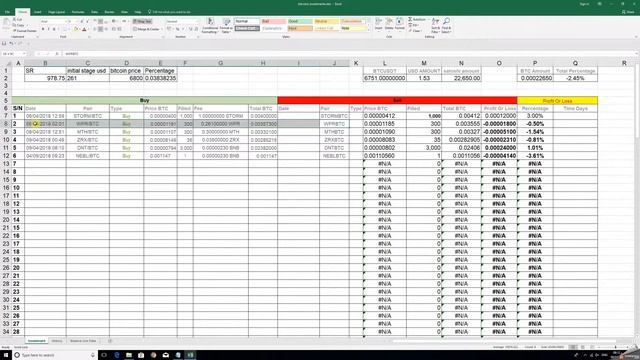Switch to the Data tab
This screenshot has width=640, height=360.
(94, 12)
